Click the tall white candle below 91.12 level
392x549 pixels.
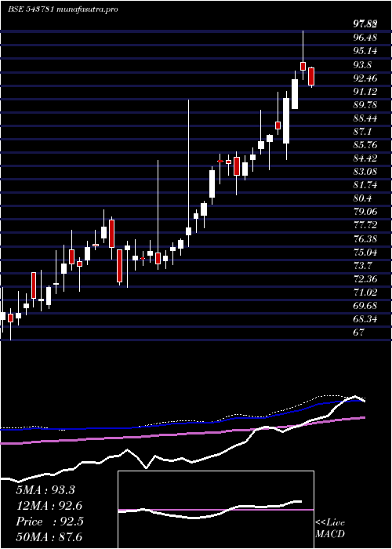point(286,121)
